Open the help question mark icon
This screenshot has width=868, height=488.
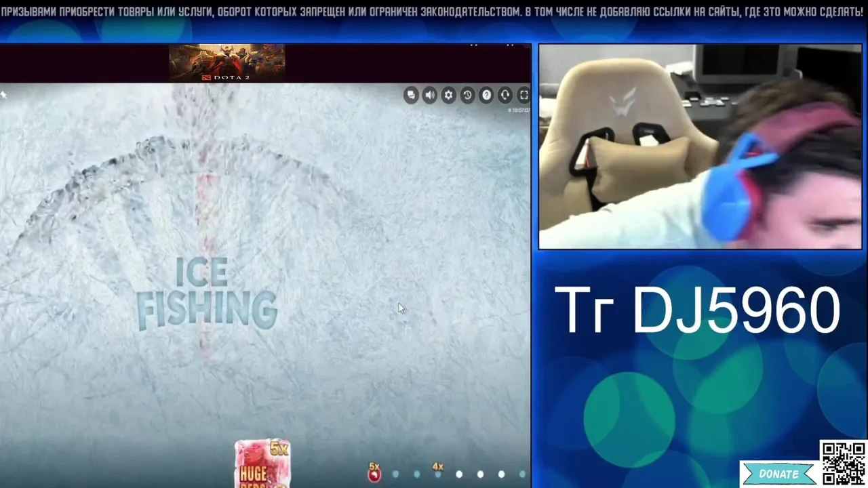coord(486,96)
